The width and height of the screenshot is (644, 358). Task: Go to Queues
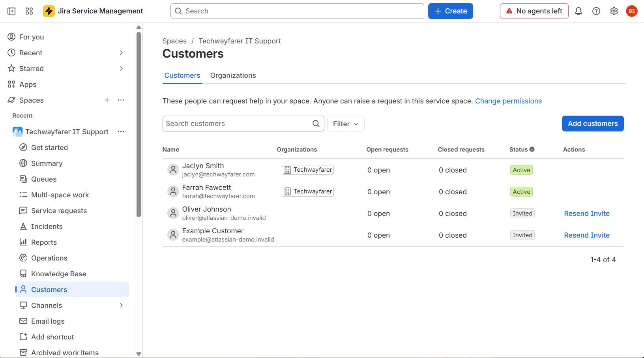[72, 179]
